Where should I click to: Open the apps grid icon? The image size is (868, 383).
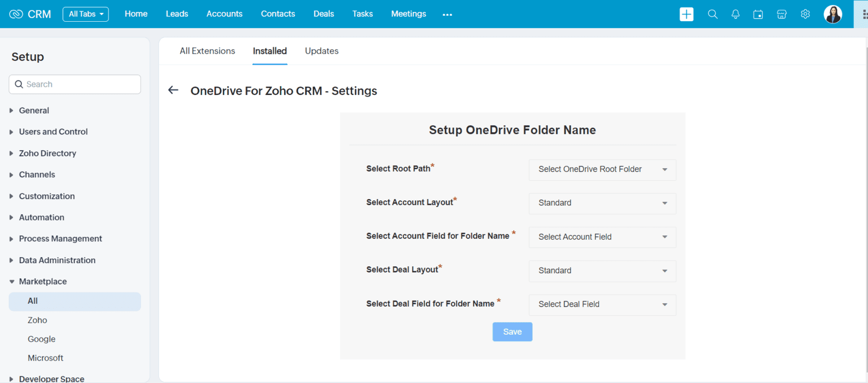pos(865,14)
